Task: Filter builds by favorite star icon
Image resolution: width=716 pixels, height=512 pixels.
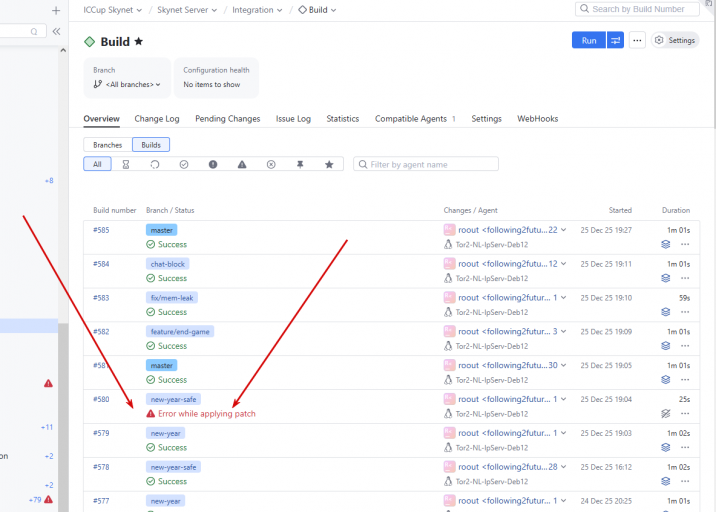Action: pos(329,164)
